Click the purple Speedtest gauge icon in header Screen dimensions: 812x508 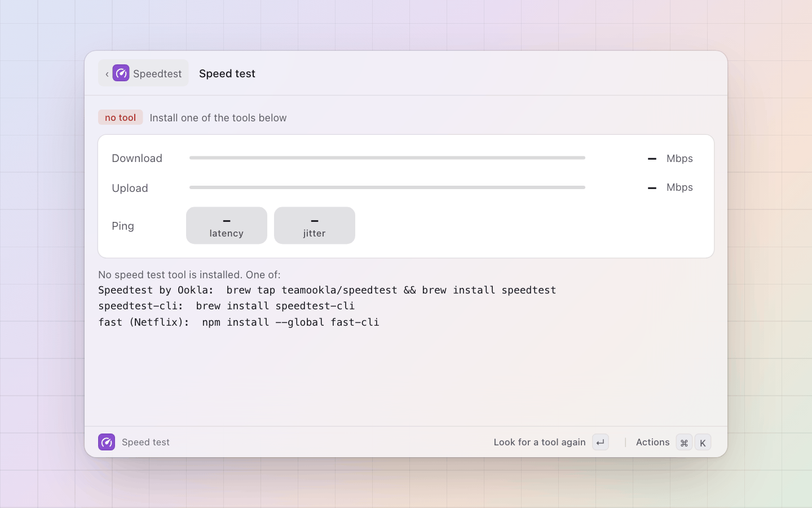pos(121,73)
